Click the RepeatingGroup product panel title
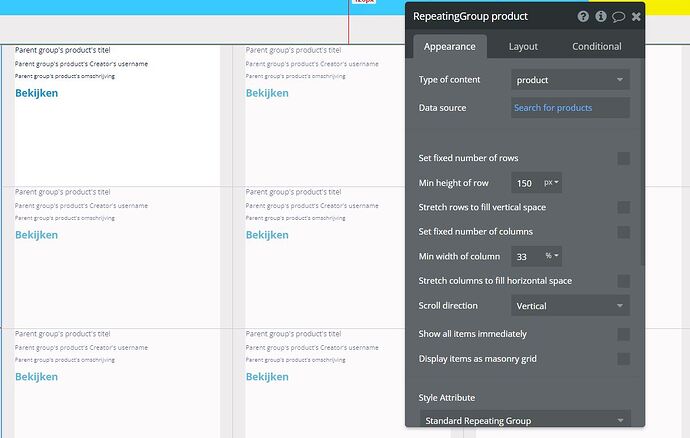 coord(470,16)
